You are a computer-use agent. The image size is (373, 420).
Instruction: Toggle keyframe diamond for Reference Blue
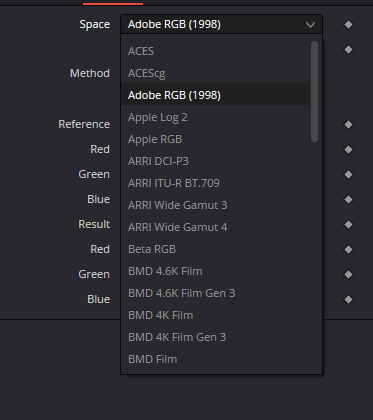[348, 199]
